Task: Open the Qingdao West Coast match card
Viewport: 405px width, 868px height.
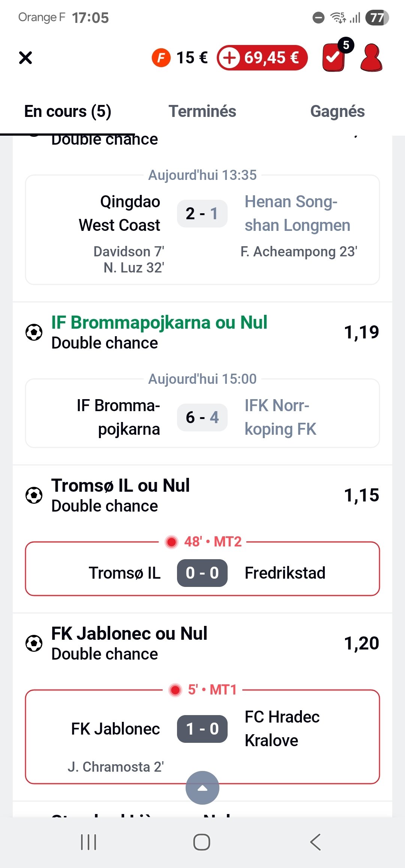Action: 202,229
